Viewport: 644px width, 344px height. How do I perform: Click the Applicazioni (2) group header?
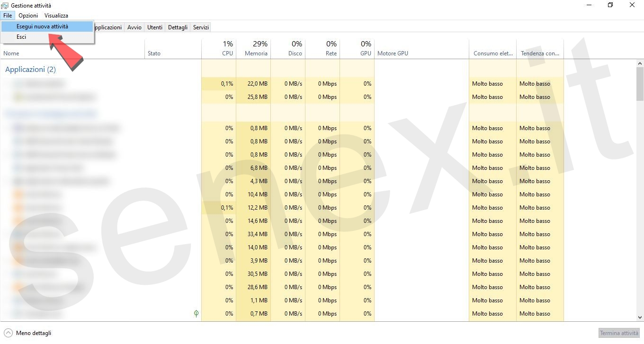[30, 70]
